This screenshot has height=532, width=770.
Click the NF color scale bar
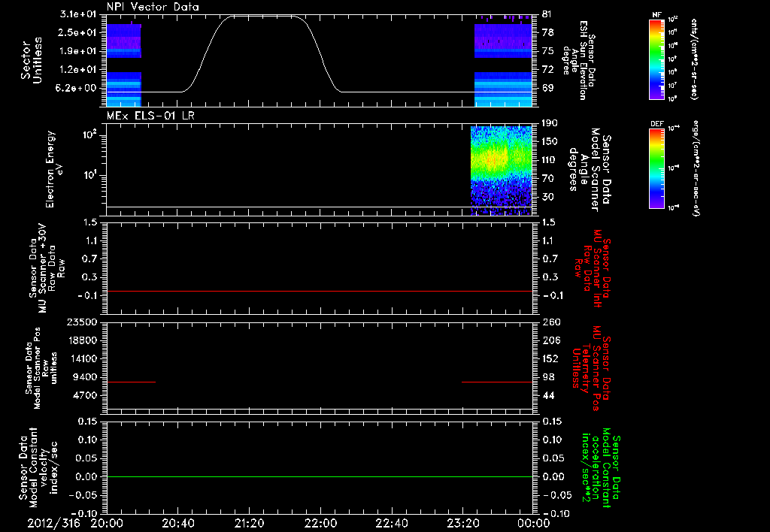[656, 59]
